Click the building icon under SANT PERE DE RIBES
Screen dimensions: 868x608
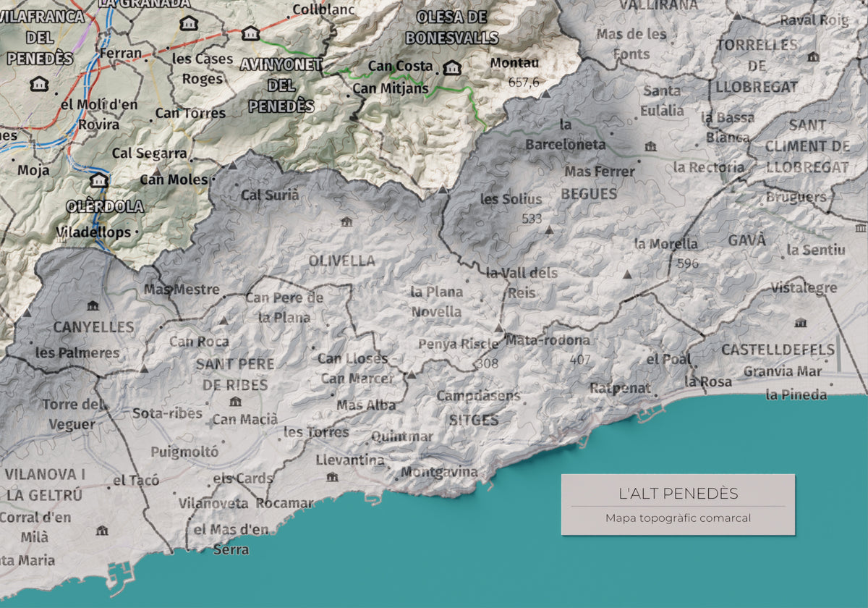(x=234, y=402)
